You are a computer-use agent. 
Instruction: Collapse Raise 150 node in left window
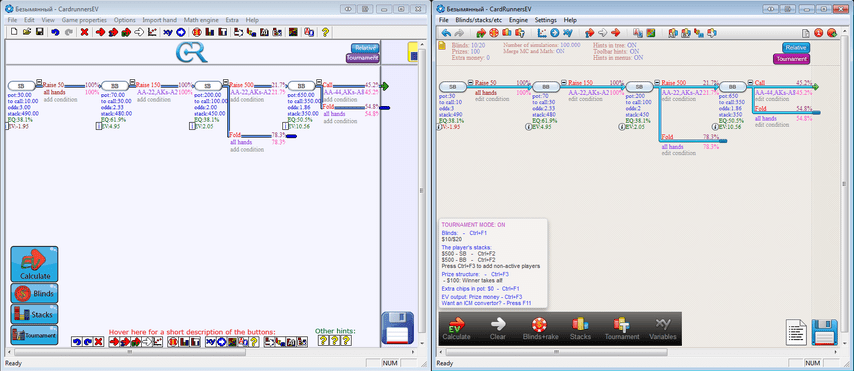132,83
